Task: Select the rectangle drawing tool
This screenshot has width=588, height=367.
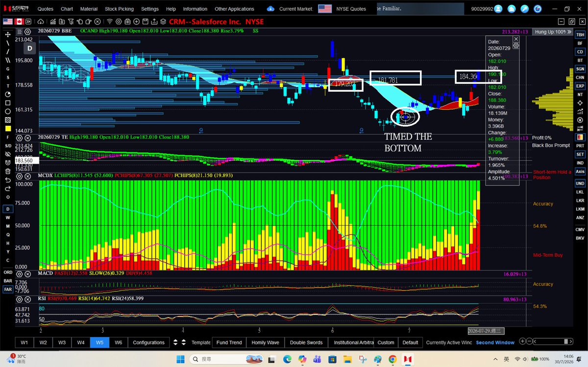Action: click(x=8, y=103)
